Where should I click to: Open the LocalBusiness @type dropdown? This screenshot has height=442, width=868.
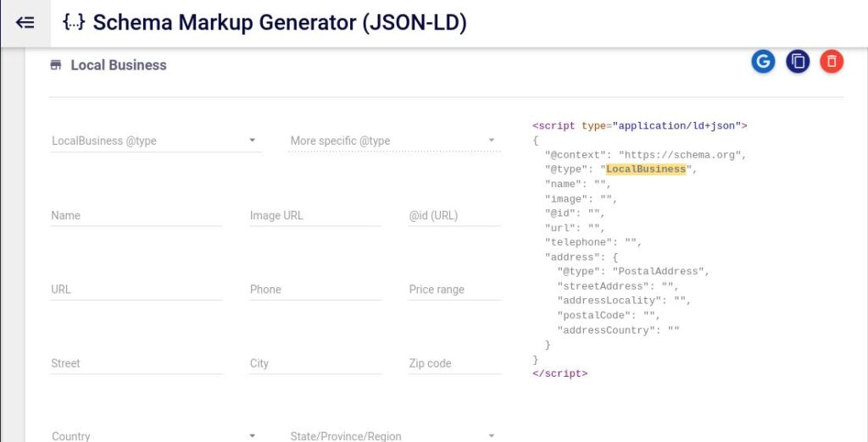pyautogui.click(x=156, y=141)
